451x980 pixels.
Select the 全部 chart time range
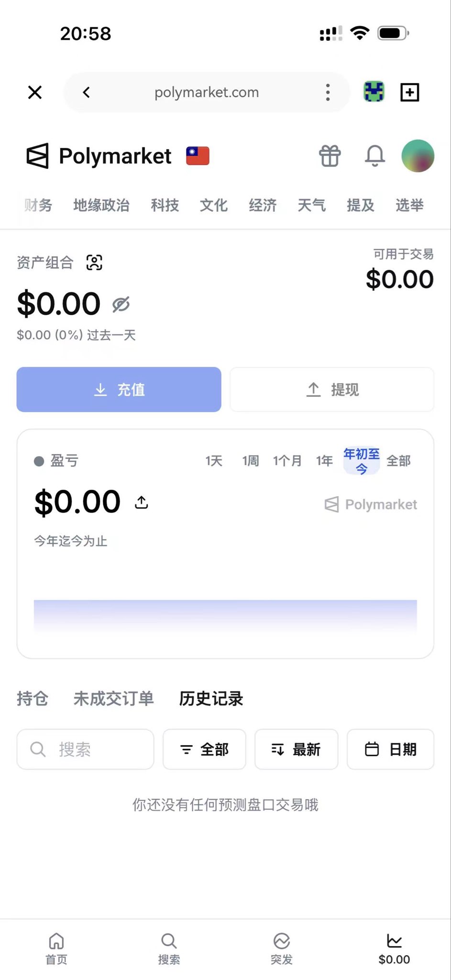pyautogui.click(x=398, y=461)
